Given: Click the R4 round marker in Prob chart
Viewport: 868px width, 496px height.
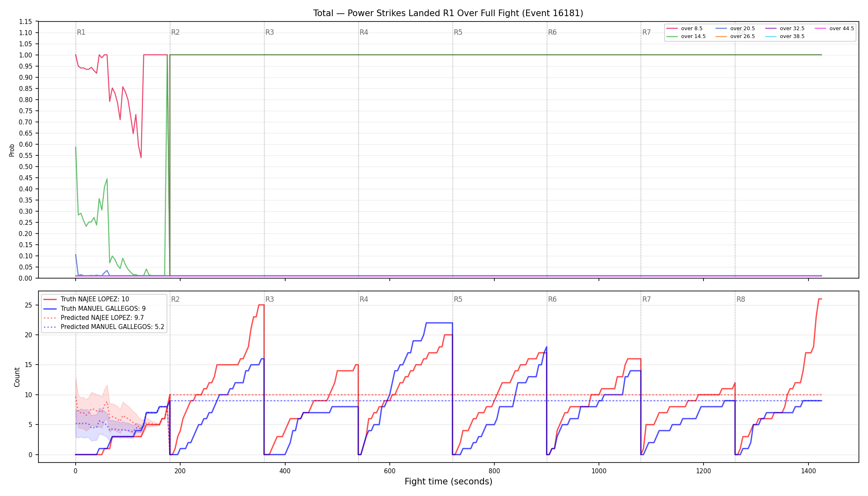Looking at the screenshot, I should (364, 32).
